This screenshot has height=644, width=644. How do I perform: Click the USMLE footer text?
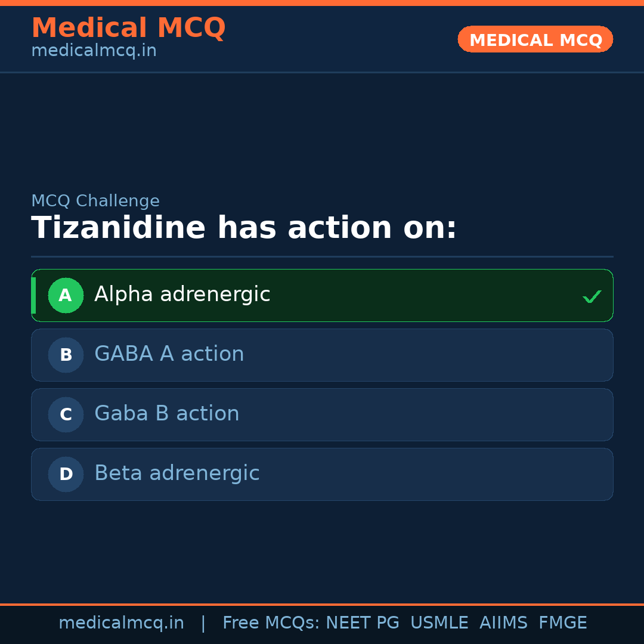coord(439,623)
